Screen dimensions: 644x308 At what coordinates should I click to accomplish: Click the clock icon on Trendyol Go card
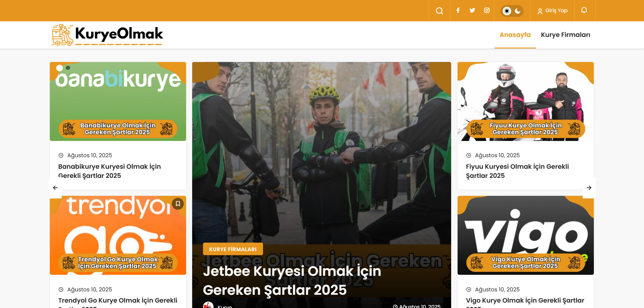(61, 290)
